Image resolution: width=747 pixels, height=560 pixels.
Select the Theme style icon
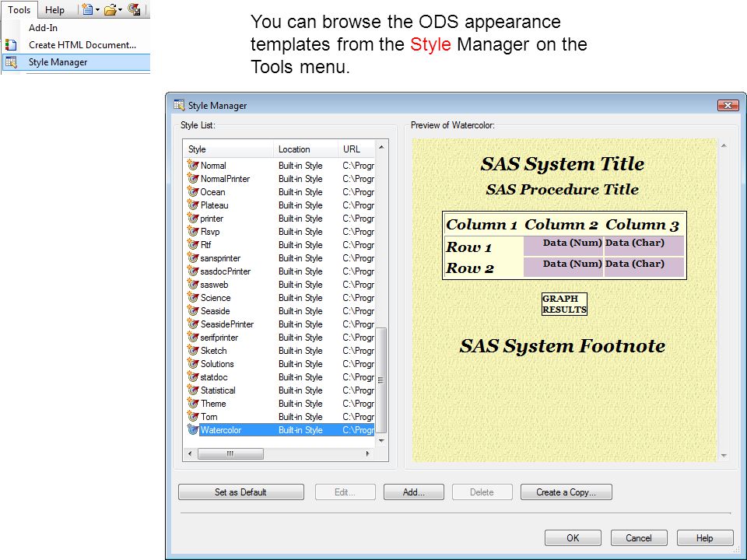pos(192,404)
